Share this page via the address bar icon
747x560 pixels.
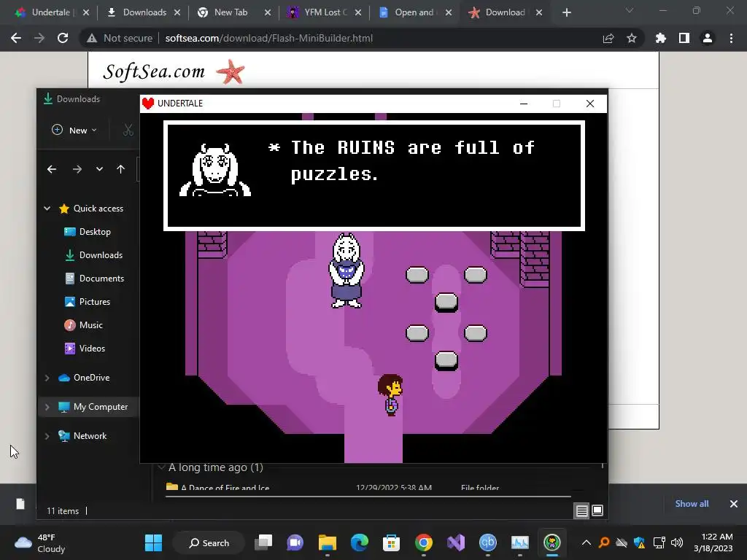click(x=608, y=38)
